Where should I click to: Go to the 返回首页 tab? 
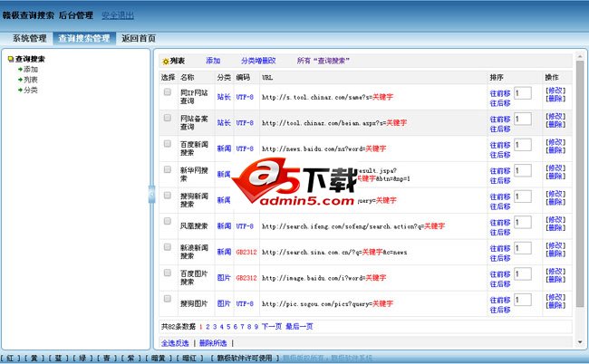139,38
